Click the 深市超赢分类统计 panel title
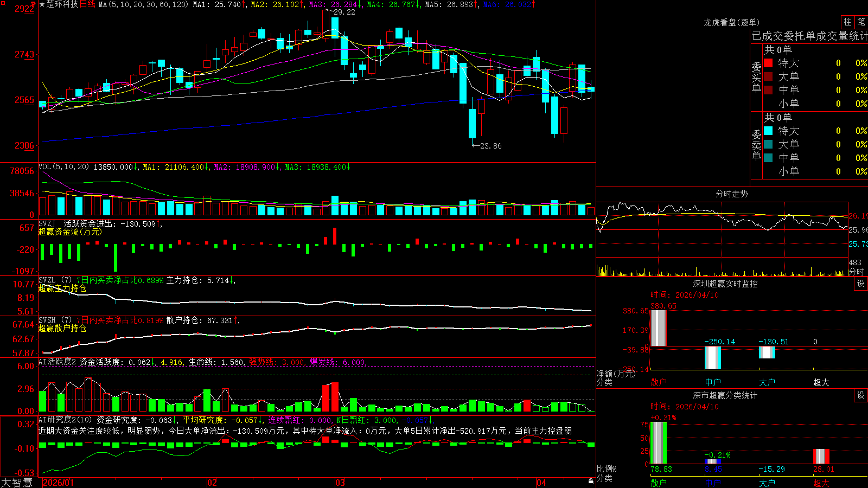868x488 pixels. point(725,395)
